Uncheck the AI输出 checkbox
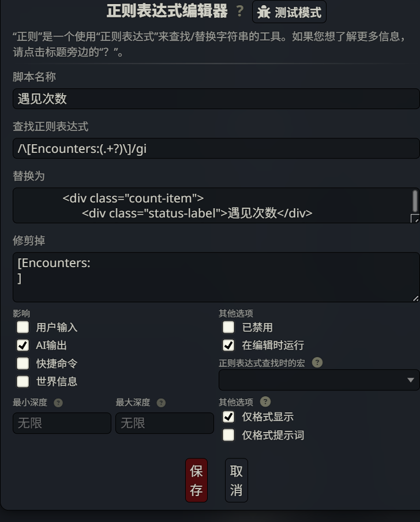Screen dimensions: 420x522 [23, 345]
